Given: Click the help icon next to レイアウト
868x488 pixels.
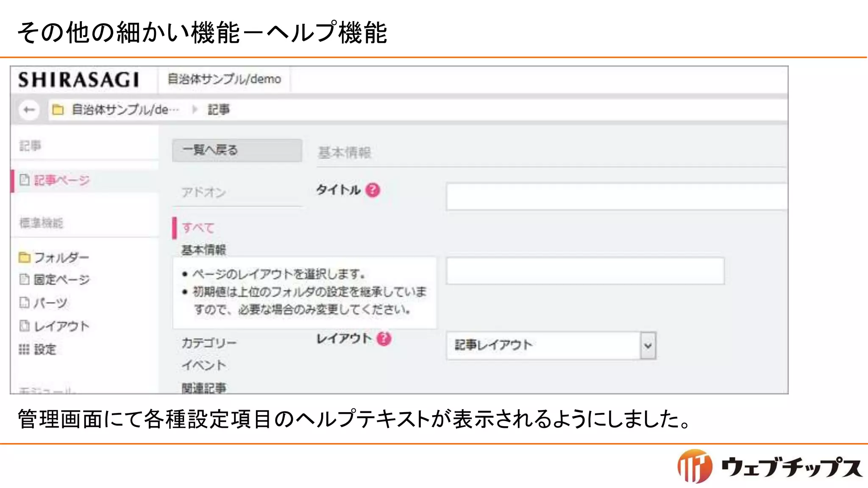Looking at the screenshot, I should coord(384,338).
